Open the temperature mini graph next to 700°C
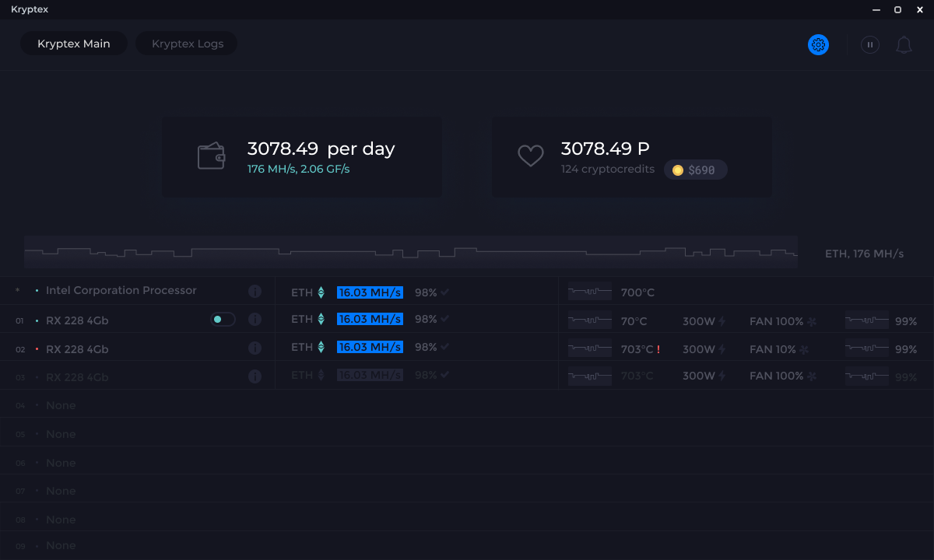The width and height of the screenshot is (934, 560). coord(590,292)
